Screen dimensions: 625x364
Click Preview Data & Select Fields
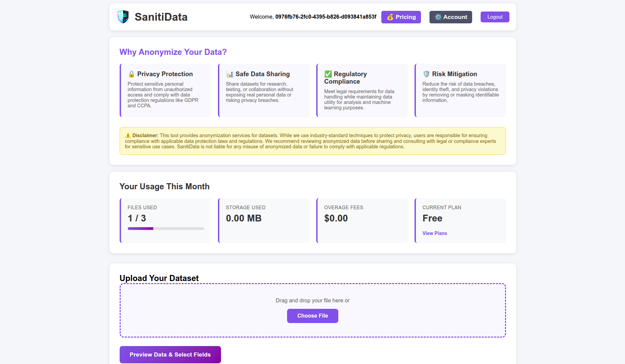click(x=170, y=355)
